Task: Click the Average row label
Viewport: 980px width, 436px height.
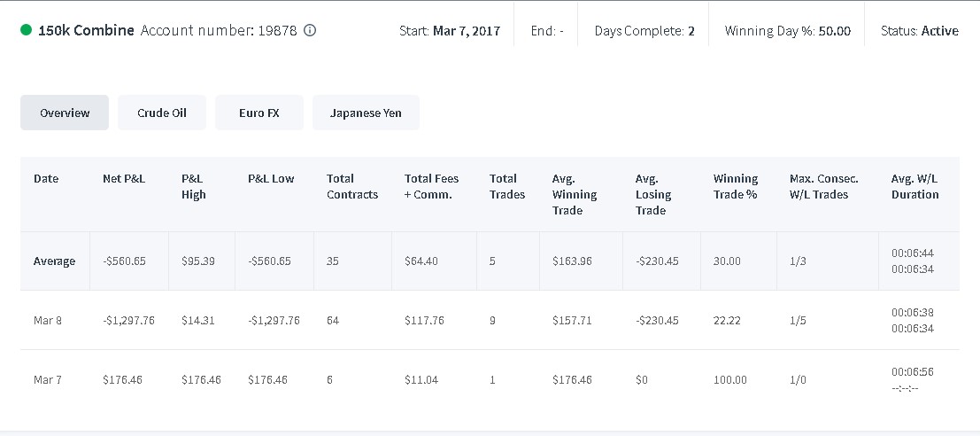Action: click(54, 261)
